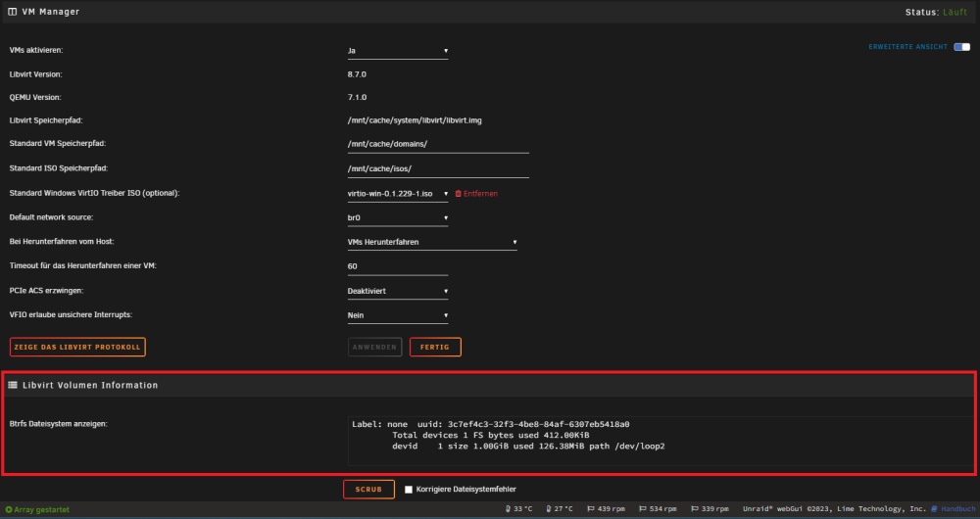
Task: Click the fan icon next to 439 rpm
Action: pos(591,509)
